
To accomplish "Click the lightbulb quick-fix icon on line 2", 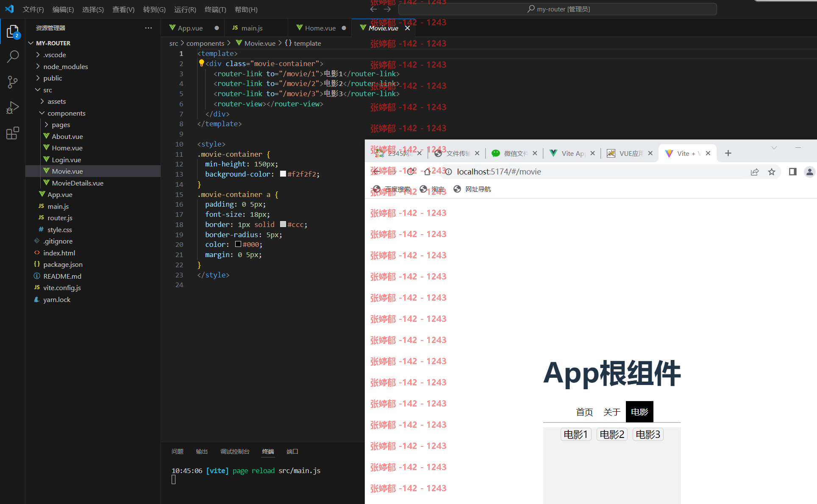I will 201,63.
